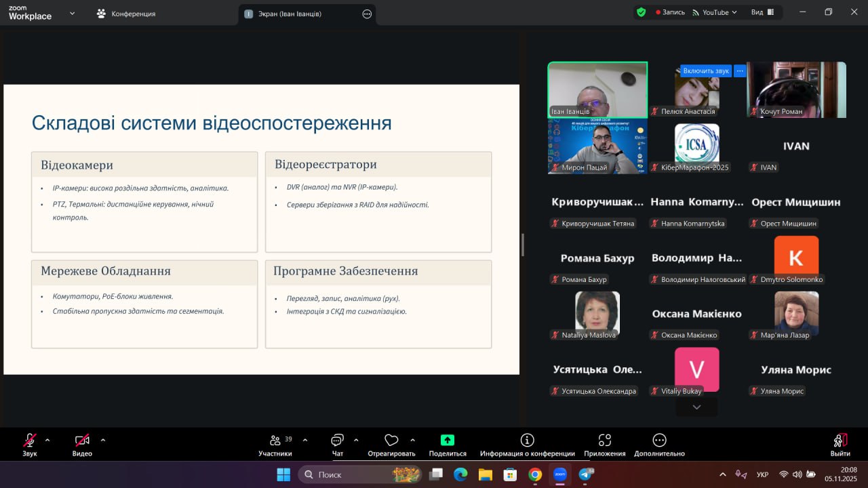
Task: Open Информация о конференции info icon
Action: click(527, 441)
